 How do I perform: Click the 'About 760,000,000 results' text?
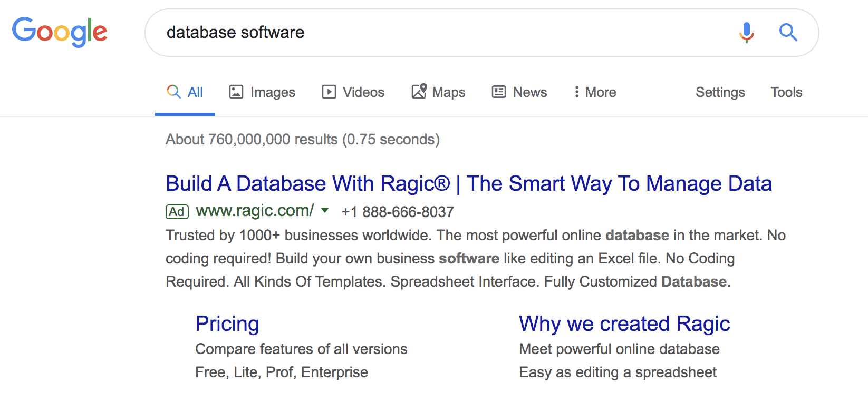[303, 140]
